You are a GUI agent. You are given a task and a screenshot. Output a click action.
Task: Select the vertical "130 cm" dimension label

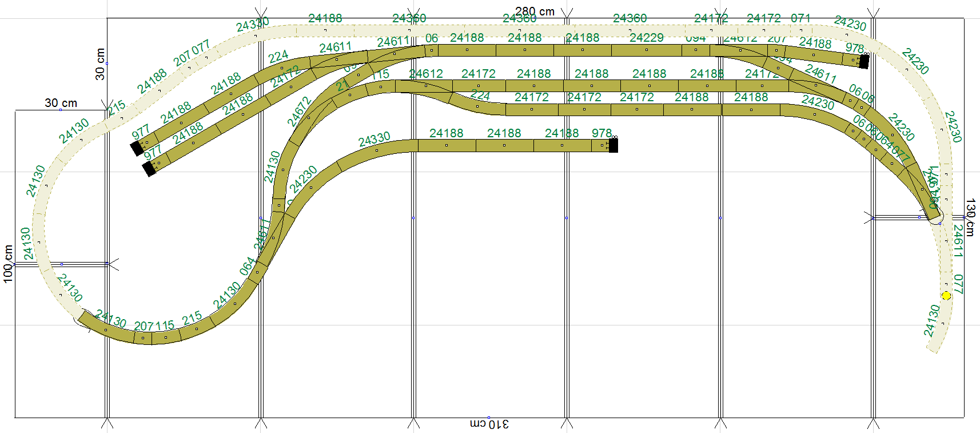click(970, 217)
